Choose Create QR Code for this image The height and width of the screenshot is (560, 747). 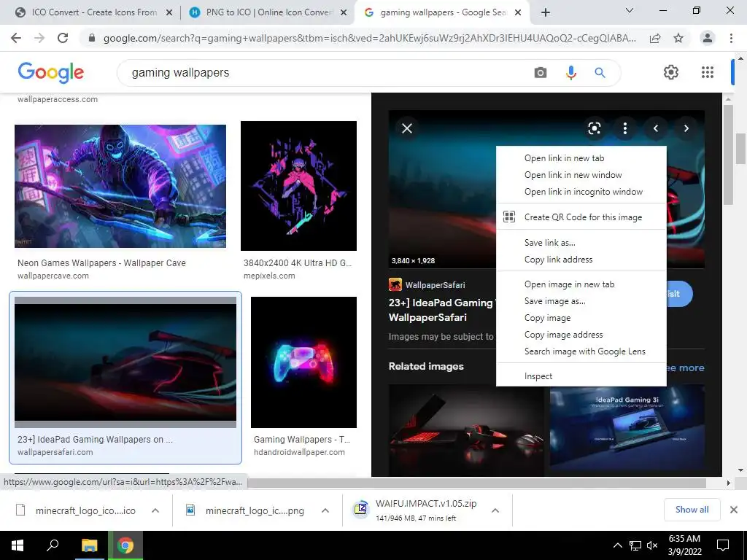click(x=581, y=217)
